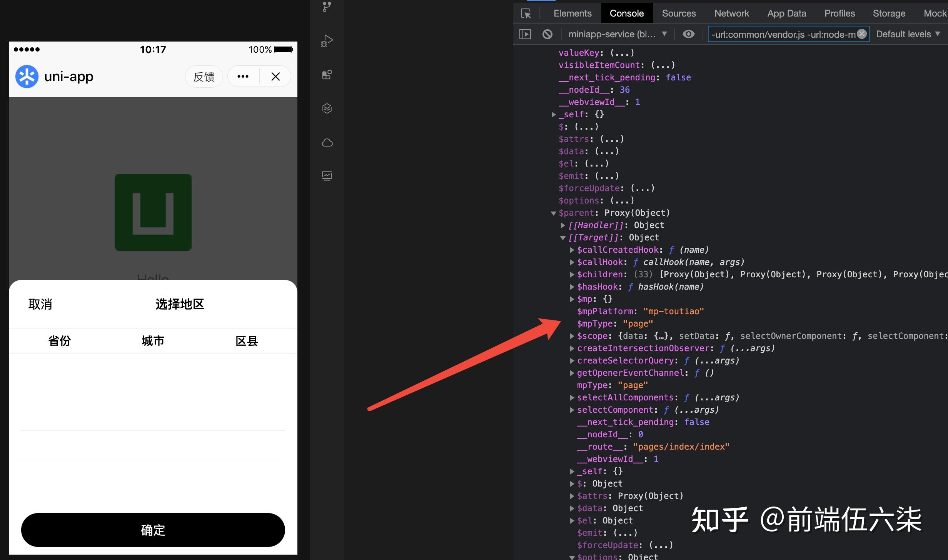The height and width of the screenshot is (560, 948).
Task: Click the valueKey getter (...)
Action: coord(622,53)
